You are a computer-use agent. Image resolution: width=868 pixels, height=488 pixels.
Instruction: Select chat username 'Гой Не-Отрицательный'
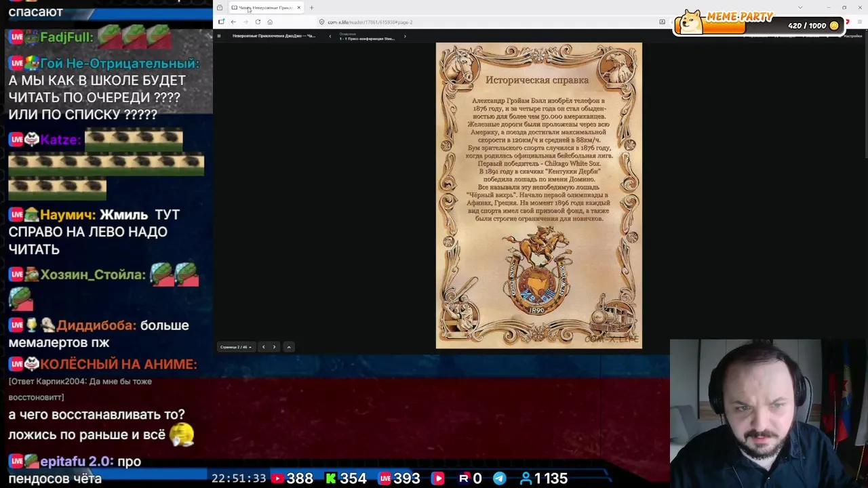119,63
